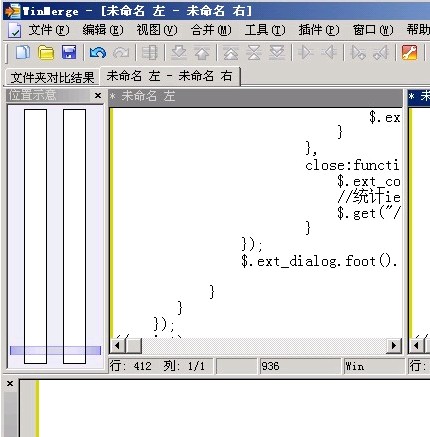The width and height of the screenshot is (430, 437).
Task: Close the bottom diff pane
Action: 10,384
